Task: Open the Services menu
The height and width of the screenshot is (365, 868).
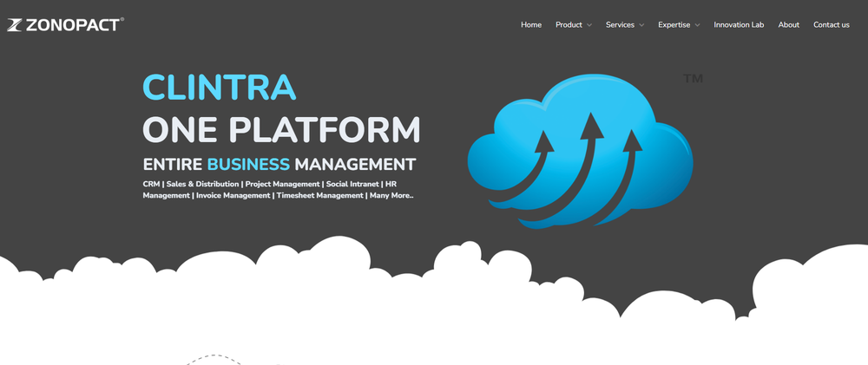Action: pyautogui.click(x=620, y=25)
